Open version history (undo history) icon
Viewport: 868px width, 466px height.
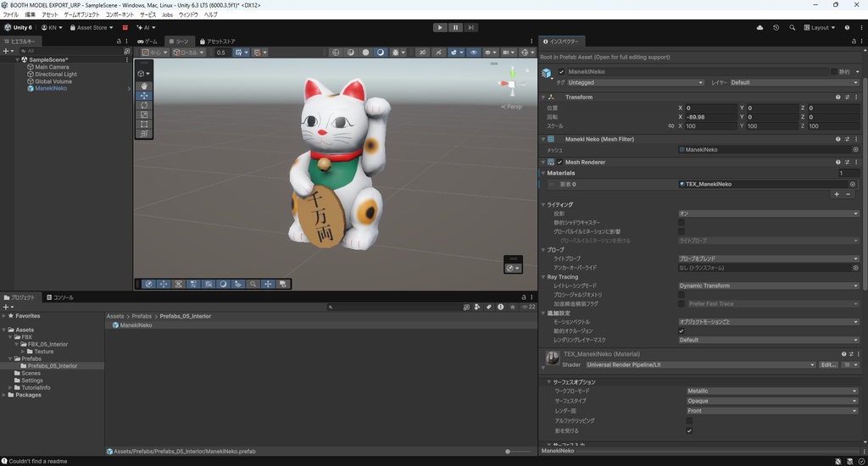(776, 28)
